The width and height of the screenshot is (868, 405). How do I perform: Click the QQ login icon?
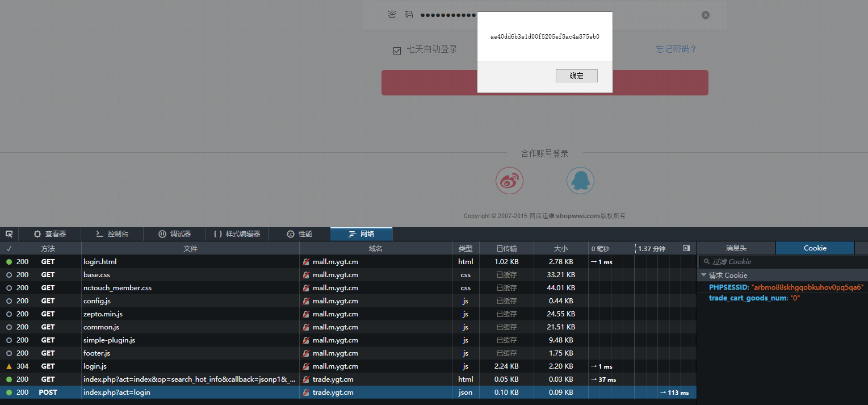[x=580, y=181]
